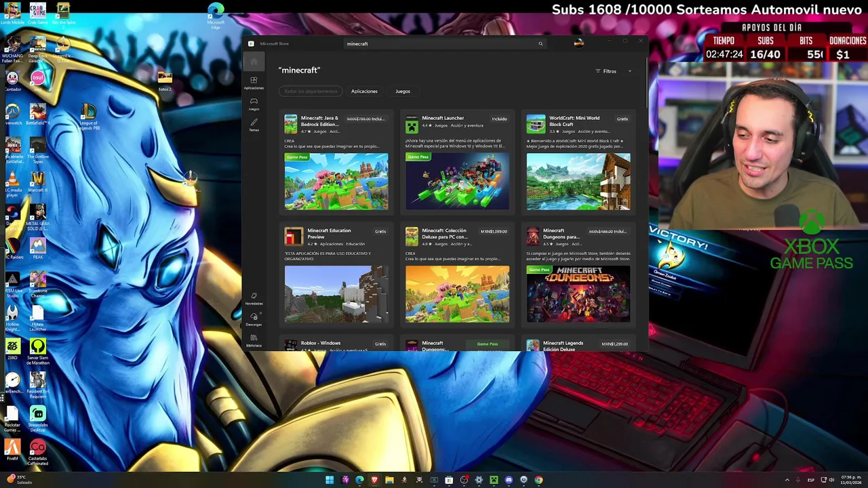Open WorldCraft: Mini World Block Craft result
Viewport: 868px width, 488px height.
578,162
